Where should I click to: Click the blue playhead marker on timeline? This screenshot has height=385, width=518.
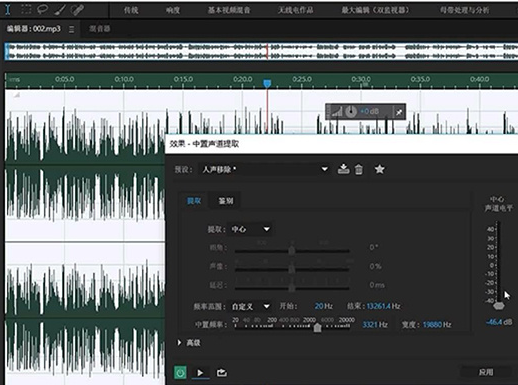point(267,83)
